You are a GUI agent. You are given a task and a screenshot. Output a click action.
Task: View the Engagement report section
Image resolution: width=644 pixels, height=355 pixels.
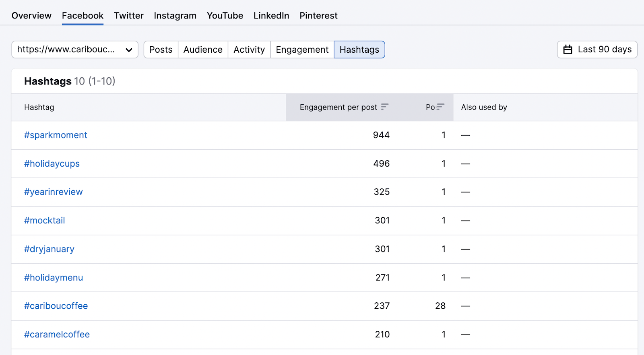(302, 50)
